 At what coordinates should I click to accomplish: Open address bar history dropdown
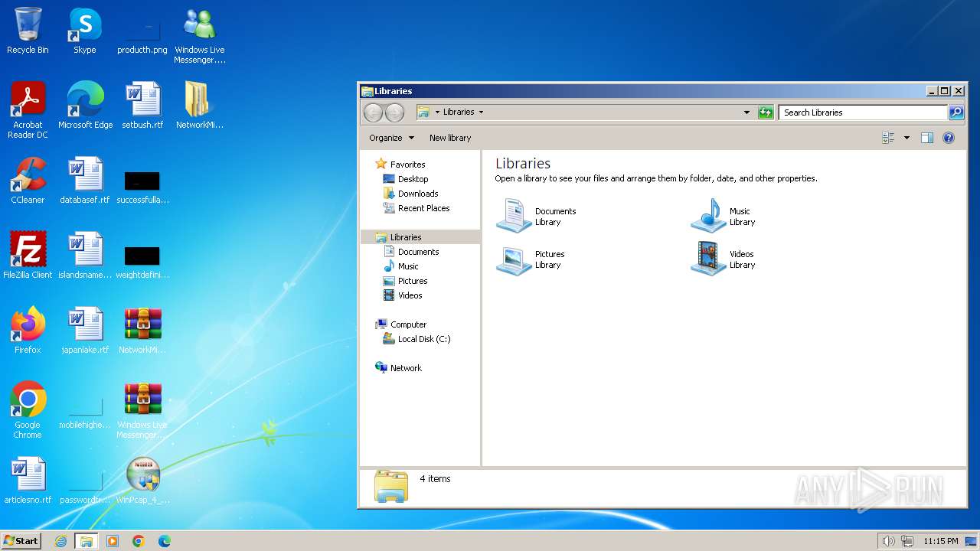(746, 112)
